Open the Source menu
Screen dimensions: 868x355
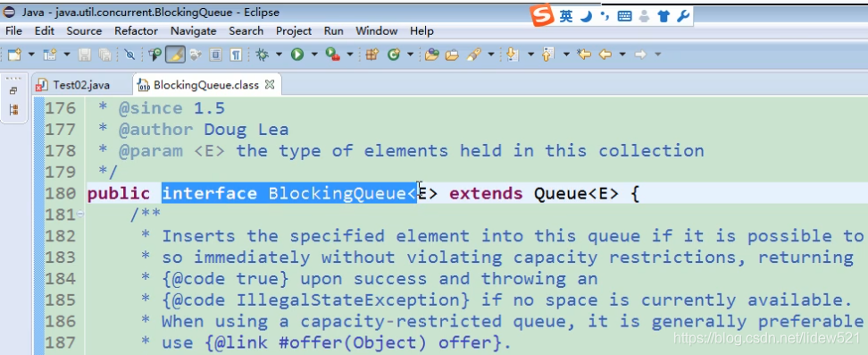coord(84,31)
